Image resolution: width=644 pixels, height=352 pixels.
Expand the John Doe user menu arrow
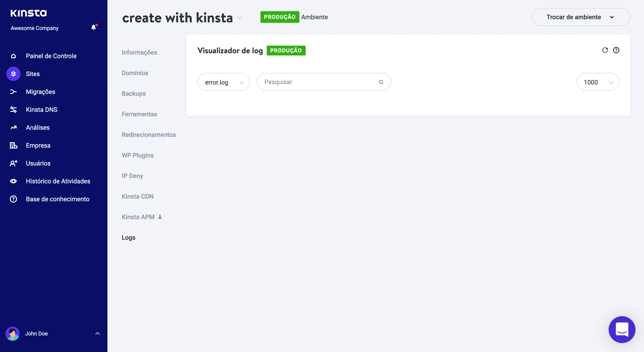98,333
